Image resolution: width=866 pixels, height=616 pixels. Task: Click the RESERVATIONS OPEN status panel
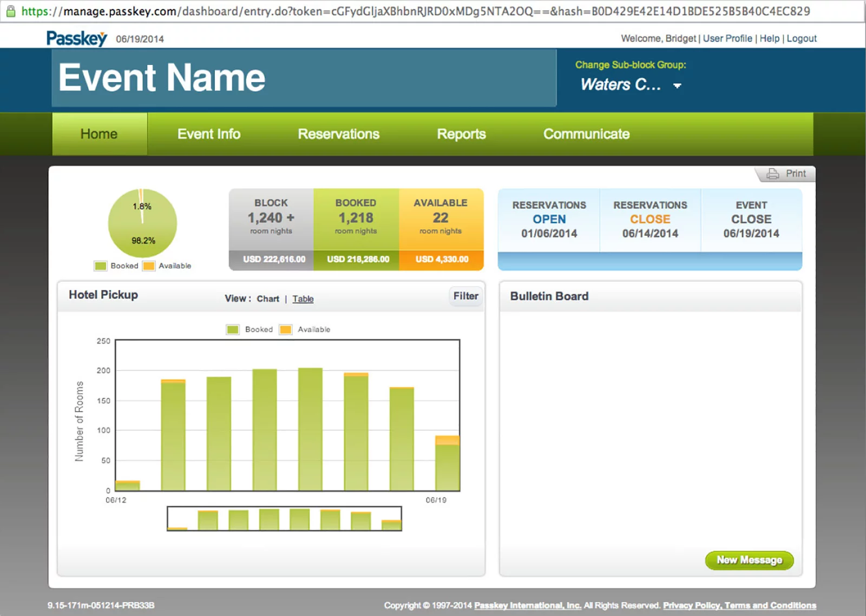(x=549, y=219)
